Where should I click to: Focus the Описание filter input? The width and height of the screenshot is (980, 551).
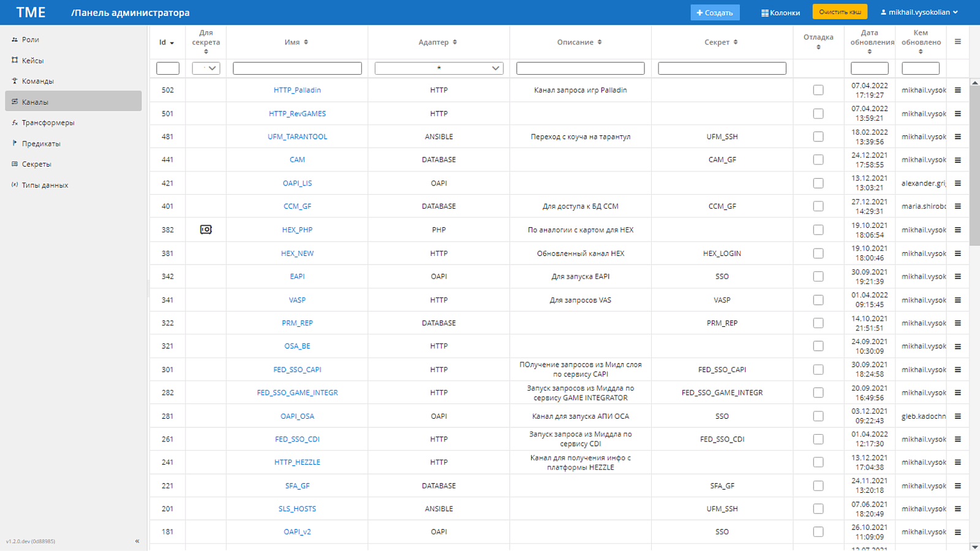(x=580, y=68)
